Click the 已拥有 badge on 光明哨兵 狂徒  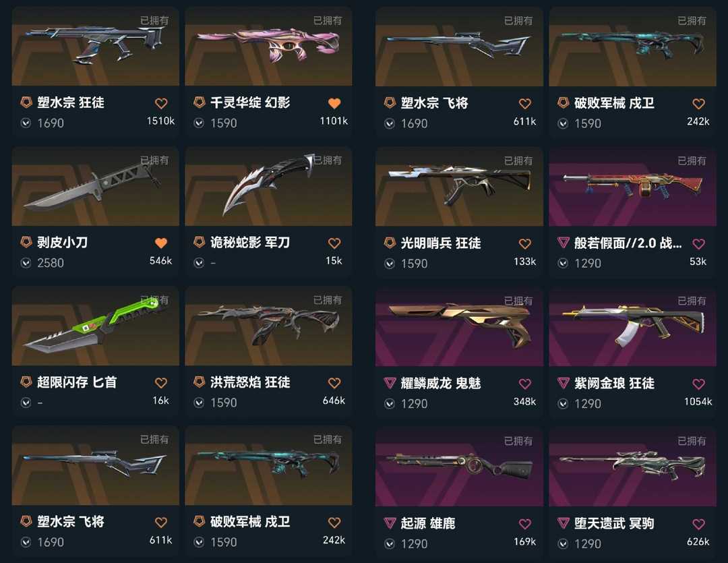coord(518,160)
